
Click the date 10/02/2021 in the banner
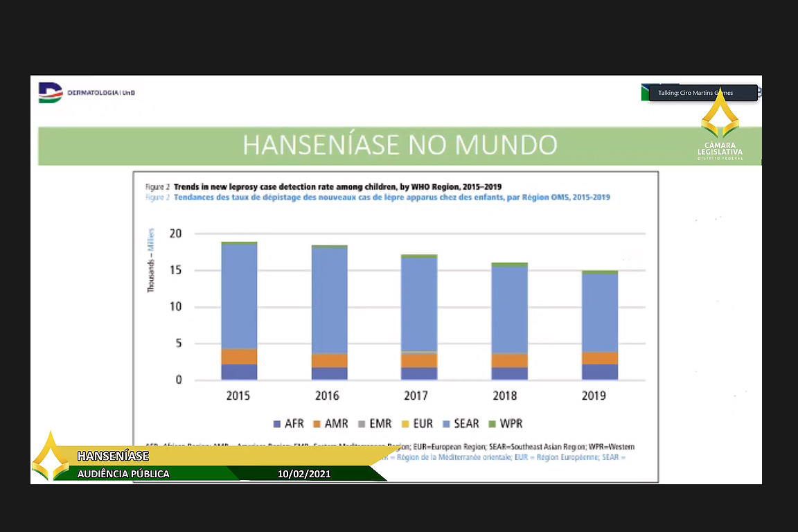click(x=304, y=474)
